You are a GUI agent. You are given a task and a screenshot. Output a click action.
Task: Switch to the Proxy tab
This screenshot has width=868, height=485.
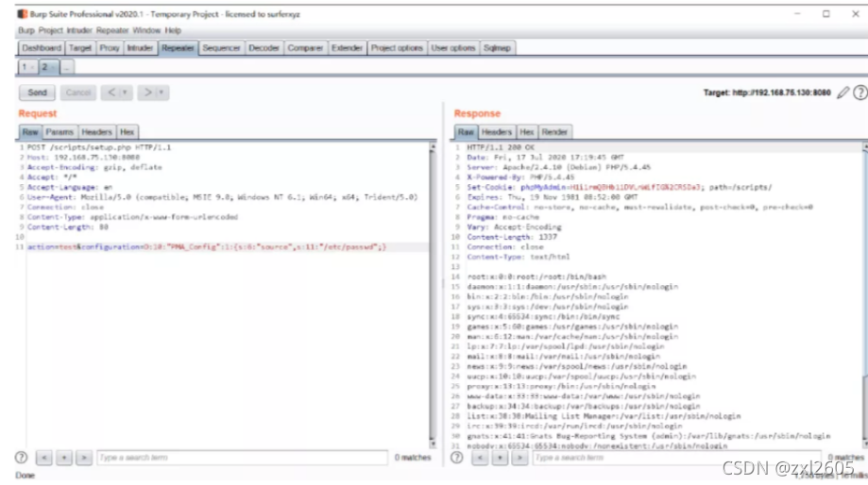pos(110,48)
